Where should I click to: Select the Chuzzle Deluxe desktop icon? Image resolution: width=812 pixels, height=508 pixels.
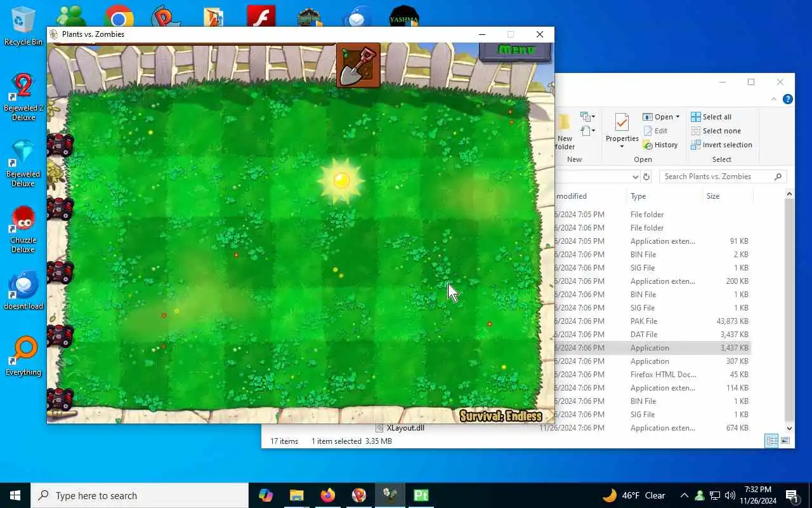[x=23, y=229]
